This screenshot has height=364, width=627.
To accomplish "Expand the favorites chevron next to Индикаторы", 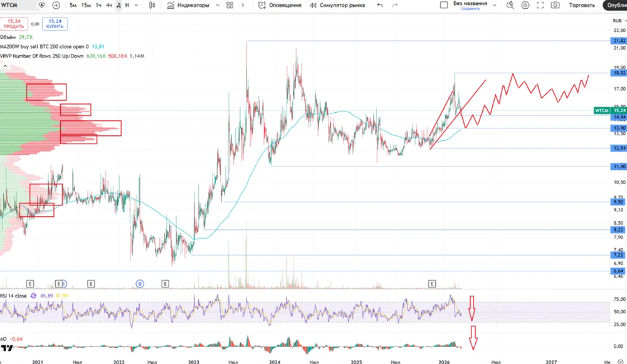I will click(x=218, y=5).
